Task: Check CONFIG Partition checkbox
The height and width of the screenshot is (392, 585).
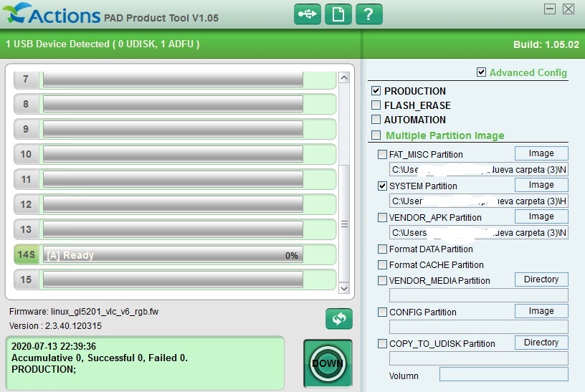Action: [382, 312]
